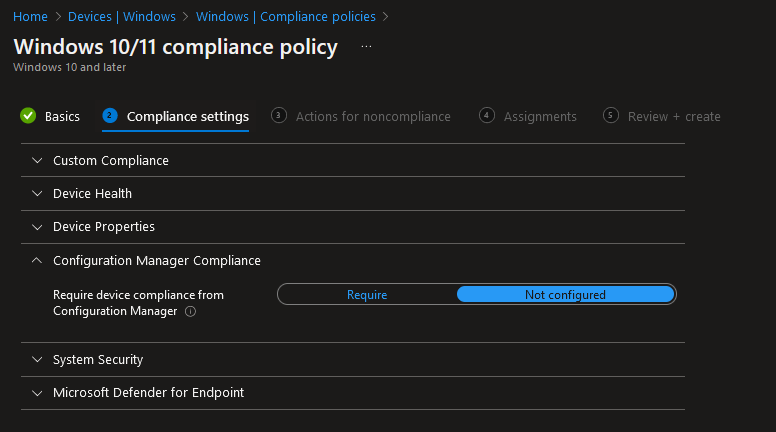
Task: Open the ellipsis more options menu
Action: point(366,47)
